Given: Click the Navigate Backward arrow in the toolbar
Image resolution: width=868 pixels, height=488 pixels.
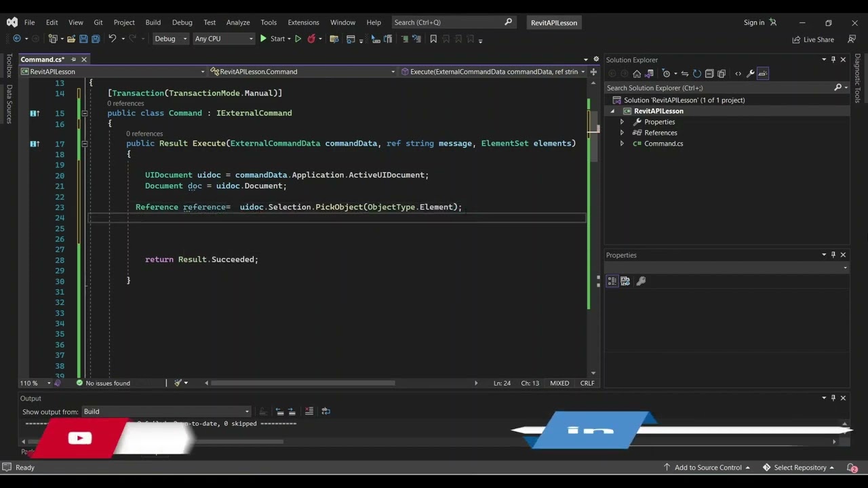Looking at the screenshot, I should coord(17,39).
